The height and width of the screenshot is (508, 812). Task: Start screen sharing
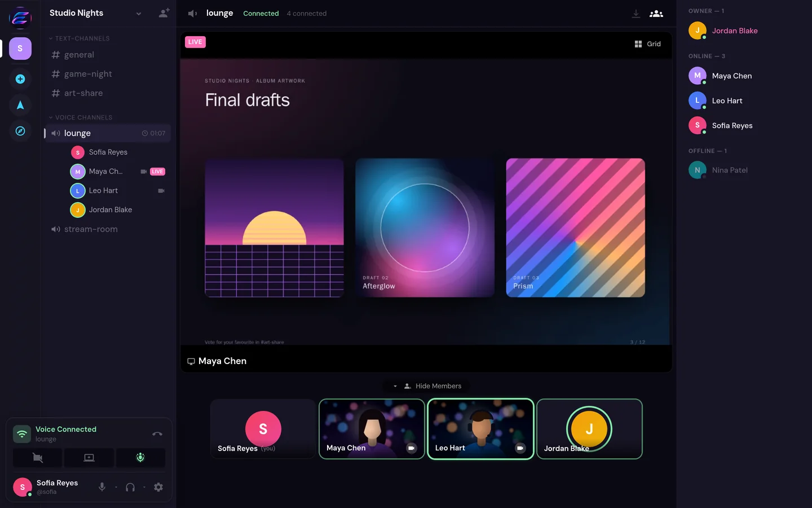[89, 458]
